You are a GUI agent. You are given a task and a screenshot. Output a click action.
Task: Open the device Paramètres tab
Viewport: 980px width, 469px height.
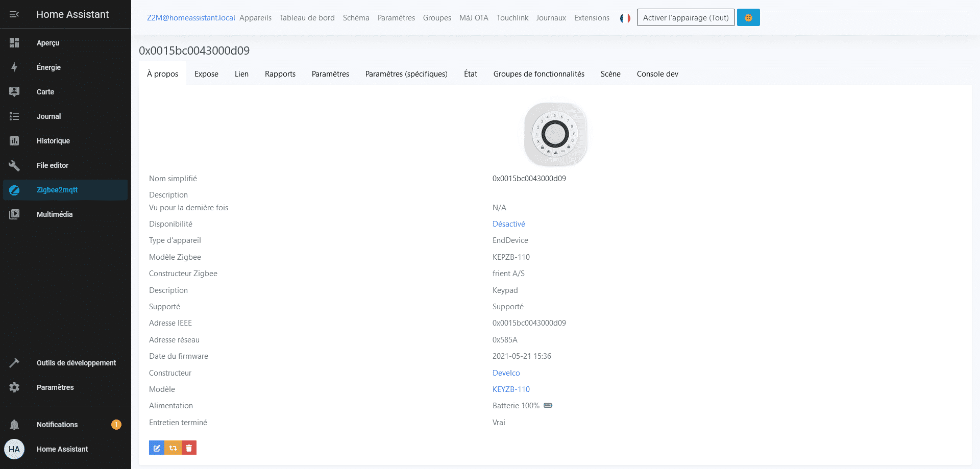(330, 74)
